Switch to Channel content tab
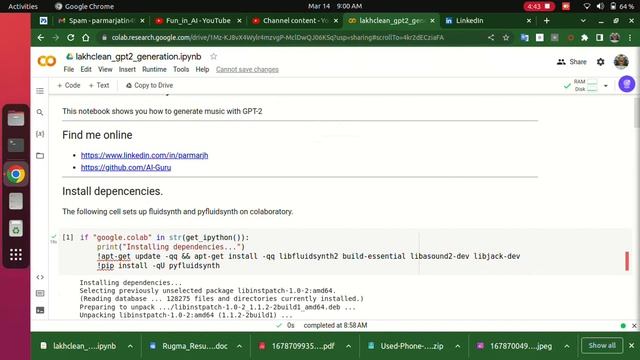 point(295,20)
